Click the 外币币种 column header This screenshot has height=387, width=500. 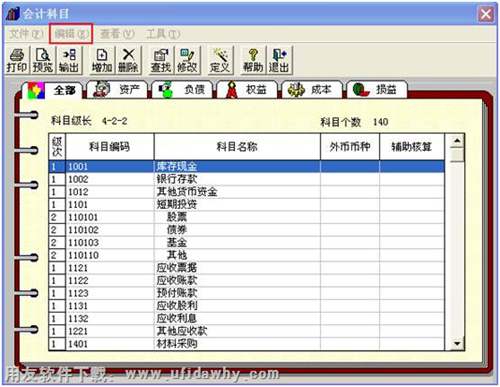click(x=350, y=147)
